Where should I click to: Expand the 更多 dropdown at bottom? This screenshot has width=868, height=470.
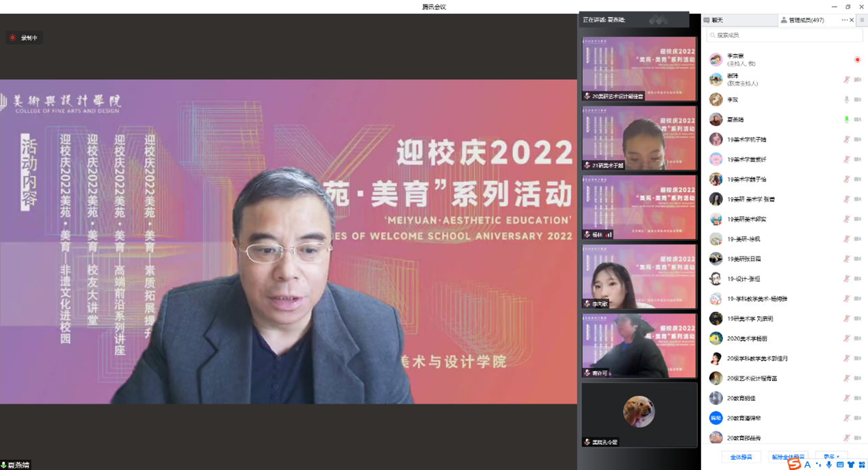coord(831,457)
